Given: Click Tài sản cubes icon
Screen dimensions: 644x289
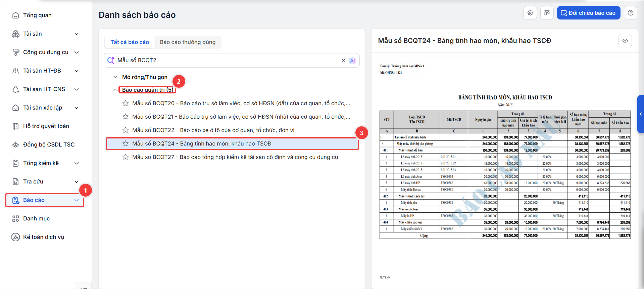Looking at the screenshot, I should [15, 34].
